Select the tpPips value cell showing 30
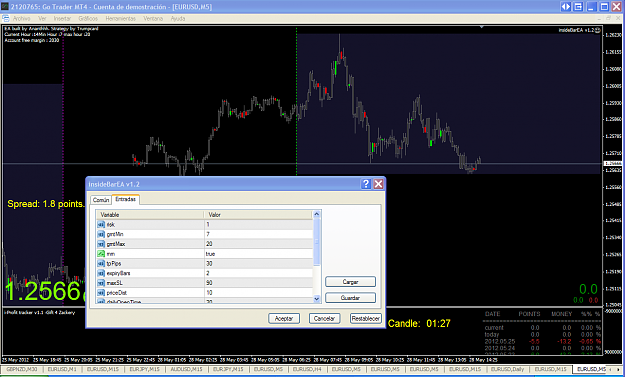Screen dimensions: 625x377 [258, 263]
